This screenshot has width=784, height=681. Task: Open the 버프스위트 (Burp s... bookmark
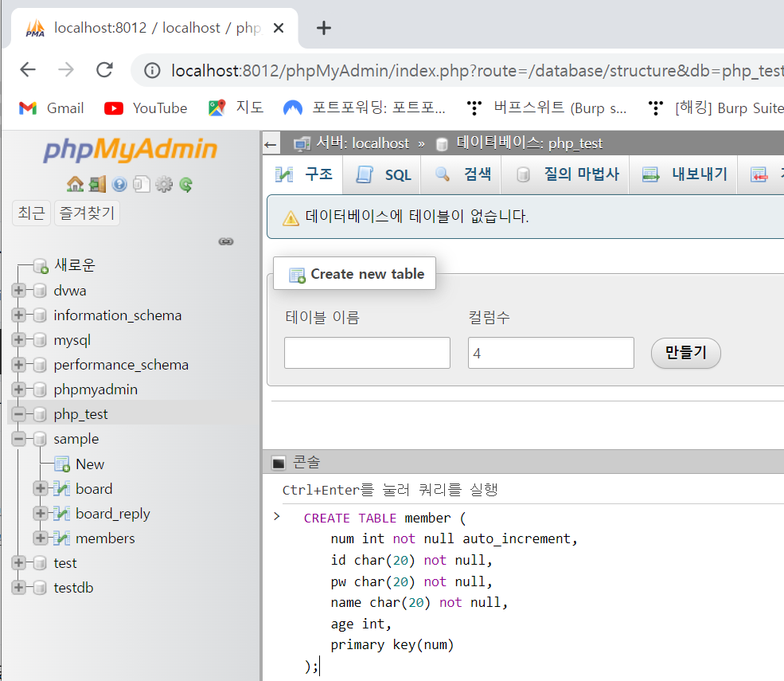pyautogui.click(x=546, y=108)
